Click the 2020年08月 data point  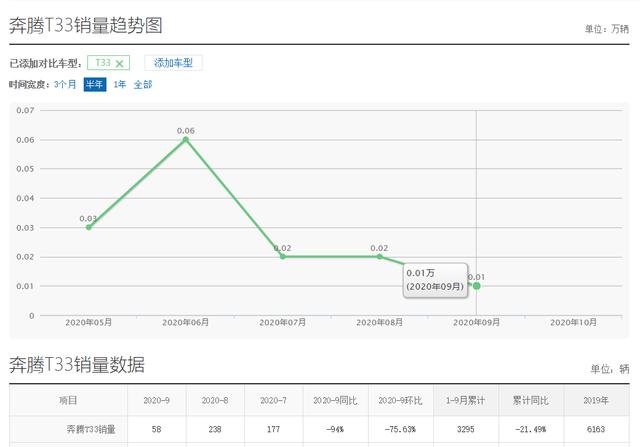pos(380,257)
